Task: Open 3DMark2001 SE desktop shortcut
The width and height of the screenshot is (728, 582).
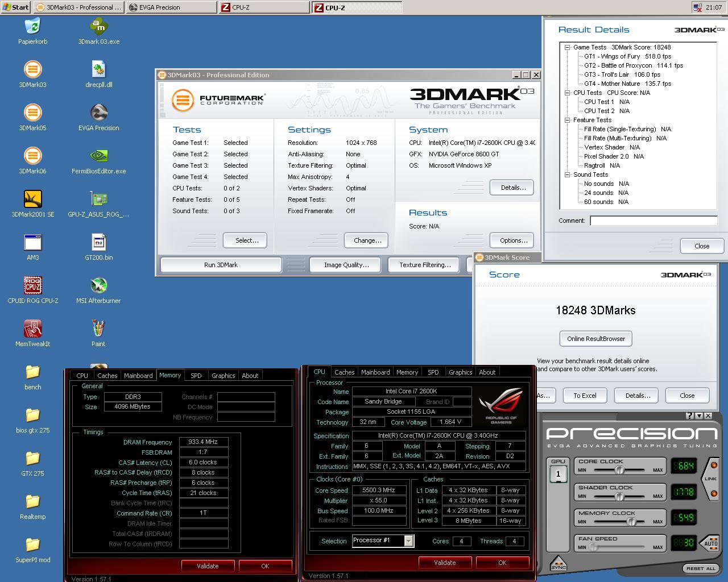Action: pyautogui.click(x=32, y=204)
